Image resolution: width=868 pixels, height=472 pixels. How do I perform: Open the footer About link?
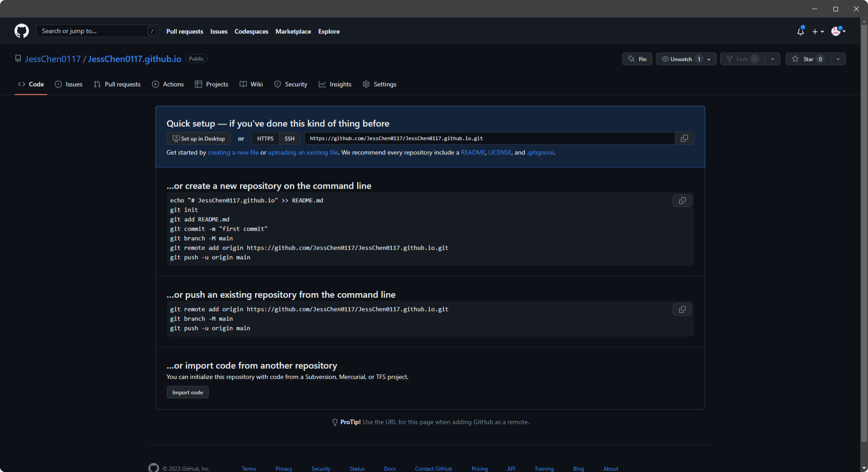click(610, 469)
